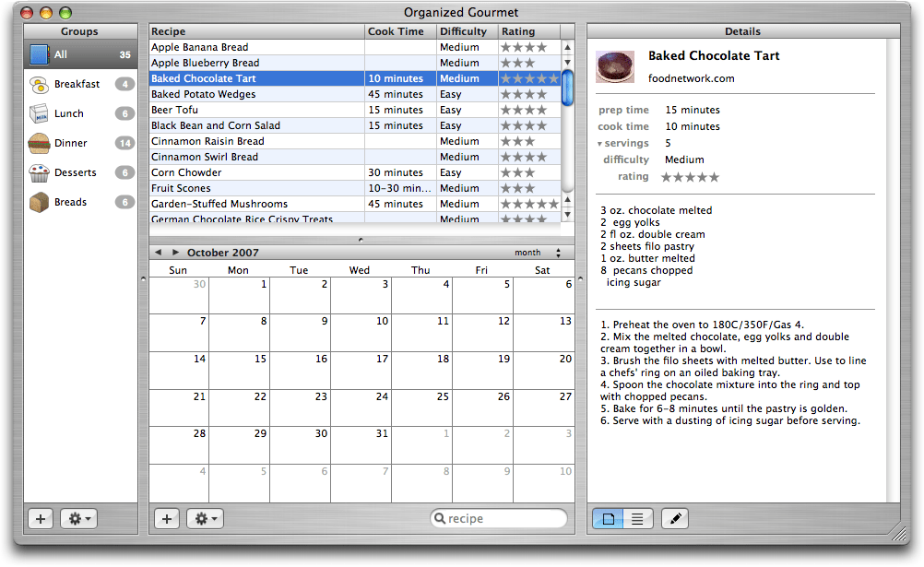Add a new recipe with plus button

(167, 519)
